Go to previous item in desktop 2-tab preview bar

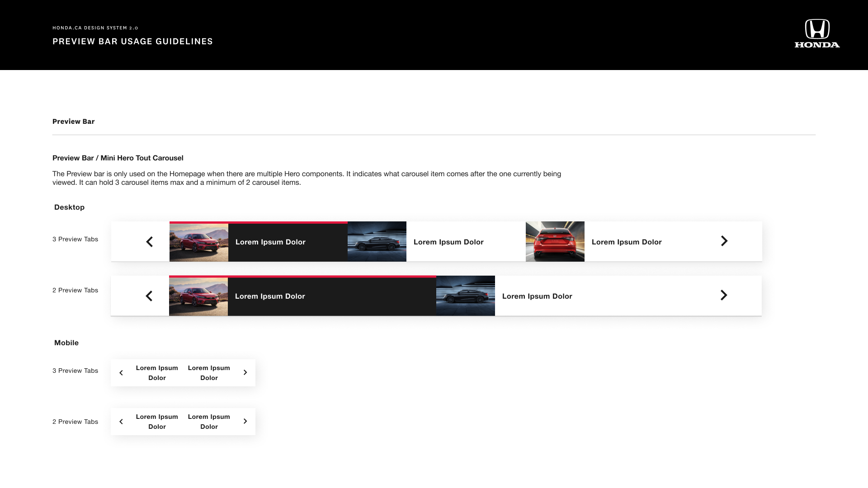[x=149, y=296]
